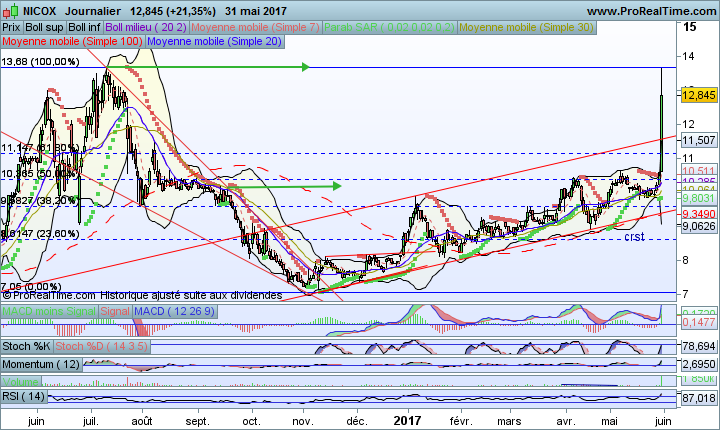This screenshot has height=430, width=720.
Task: Click the 9,8031 green price tag
Action: pyautogui.click(x=698, y=198)
